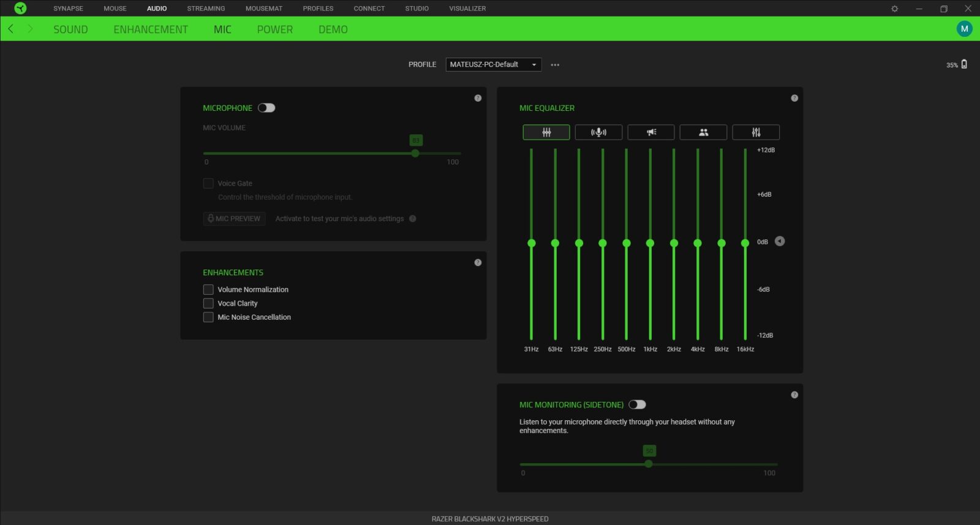Click the Razer logo icon
Viewport: 980px width, 525px height.
tap(20, 8)
